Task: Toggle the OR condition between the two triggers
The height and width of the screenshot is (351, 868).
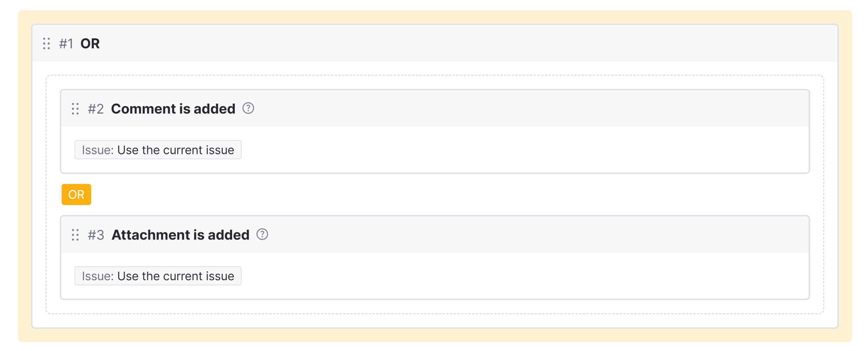Action: pyautogui.click(x=76, y=194)
